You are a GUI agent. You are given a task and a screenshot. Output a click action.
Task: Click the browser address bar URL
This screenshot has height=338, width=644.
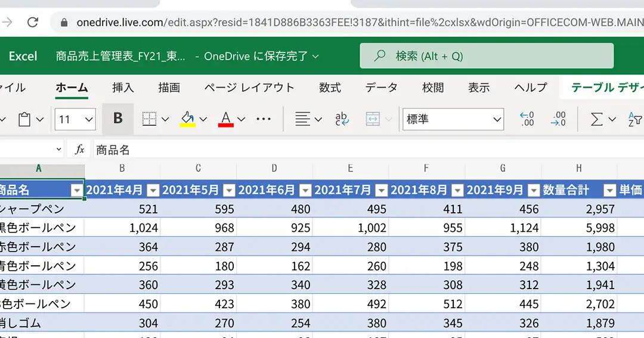pos(360,22)
